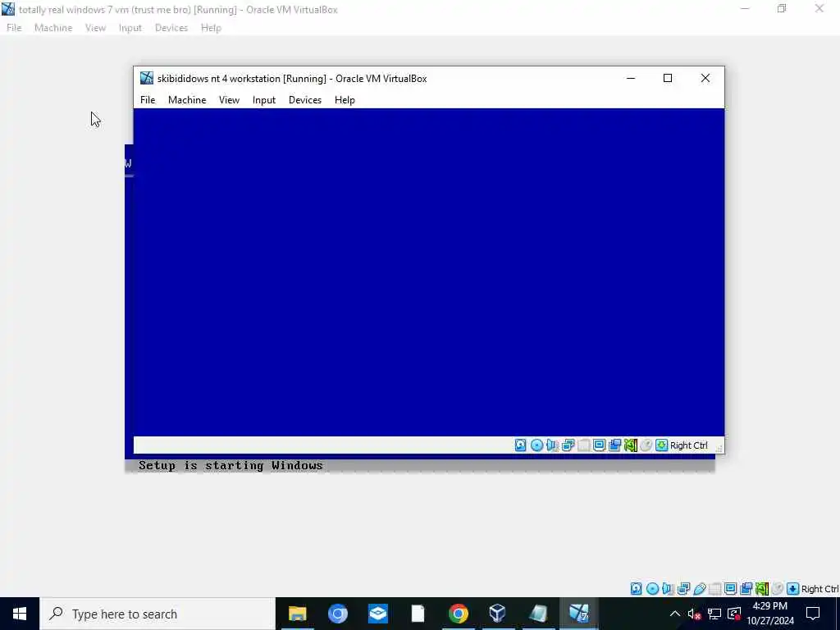The width and height of the screenshot is (840, 630).
Task: Close the skibididows nt 4 workstation window
Action: point(705,78)
